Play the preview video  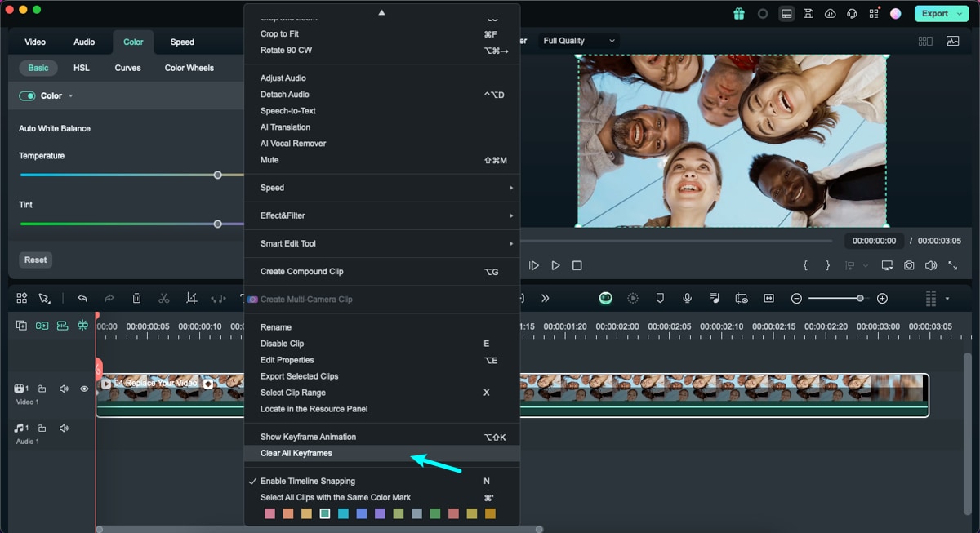(x=555, y=265)
